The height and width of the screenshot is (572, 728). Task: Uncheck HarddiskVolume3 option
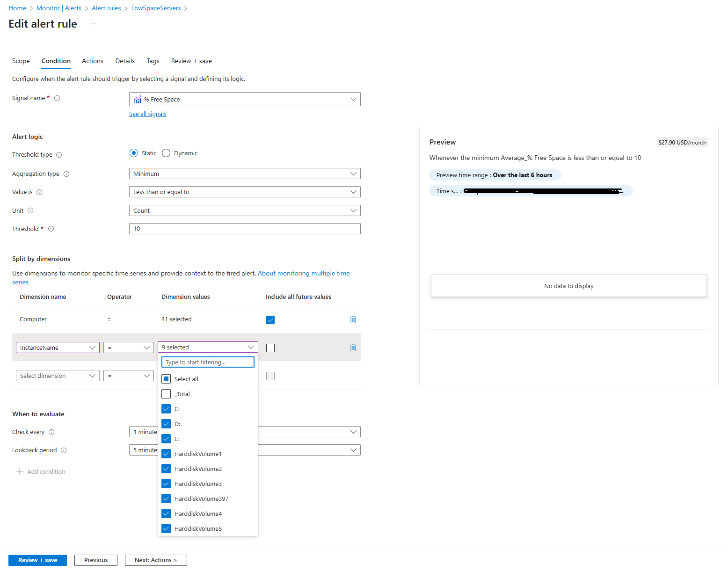166,484
